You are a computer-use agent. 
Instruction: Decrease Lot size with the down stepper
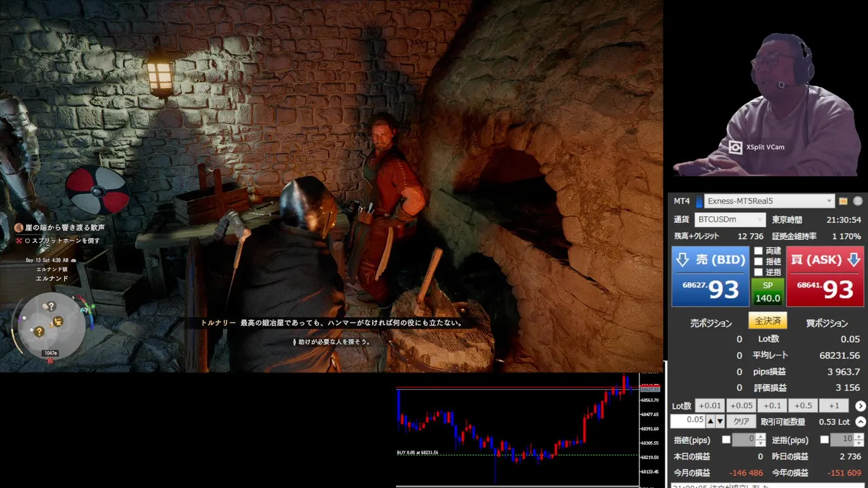(x=720, y=422)
